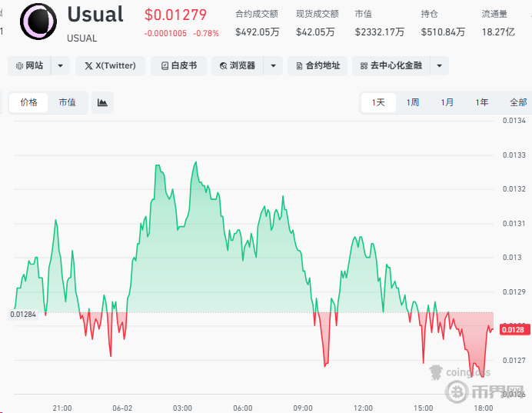Click the red 0.0128 current price tag

click(514, 329)
